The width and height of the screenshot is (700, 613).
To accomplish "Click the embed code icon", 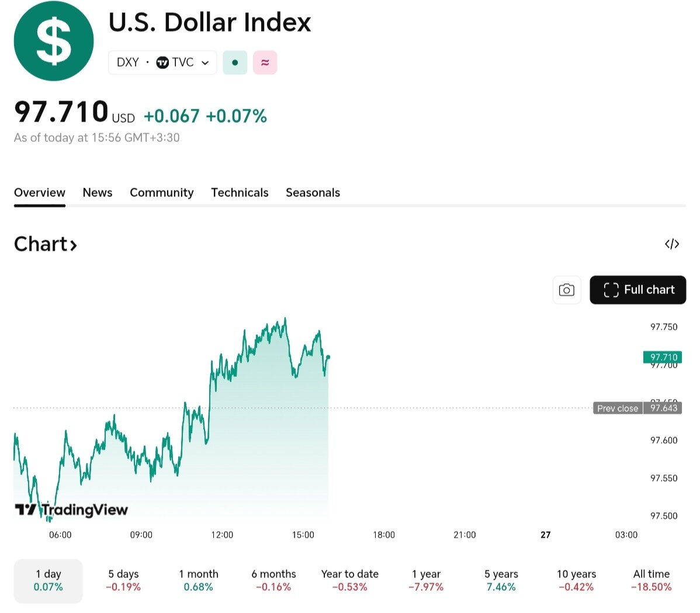I will [x=672, y=244].
